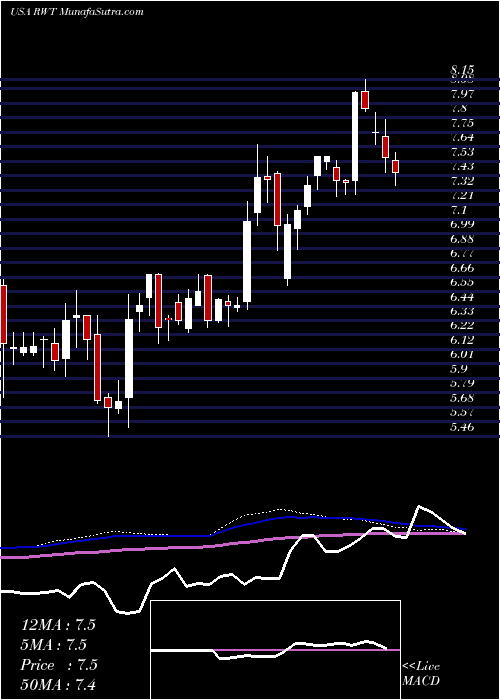
Task: Click the 12MA : 7.5 readout
Action: point(58,625)
